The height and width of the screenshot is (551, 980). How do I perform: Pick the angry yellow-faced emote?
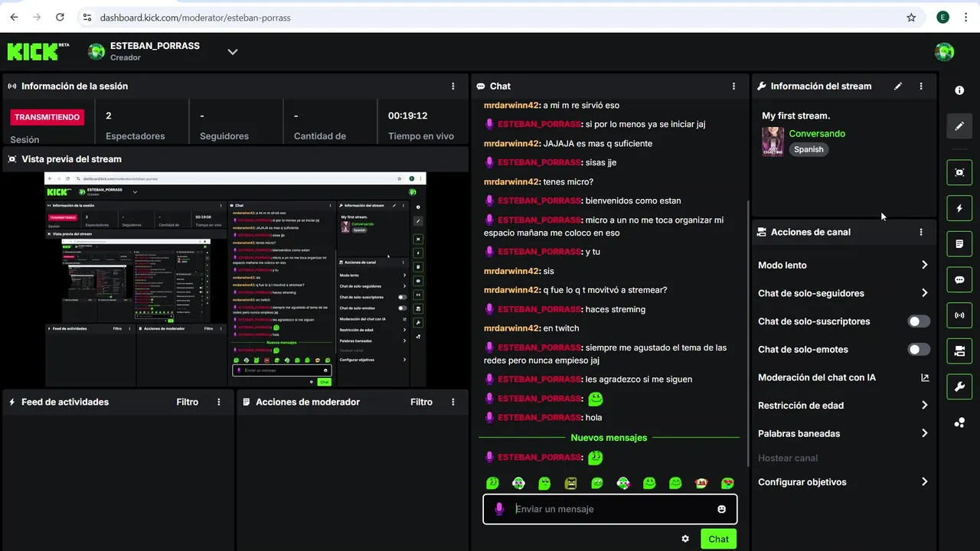pos(570,483)
